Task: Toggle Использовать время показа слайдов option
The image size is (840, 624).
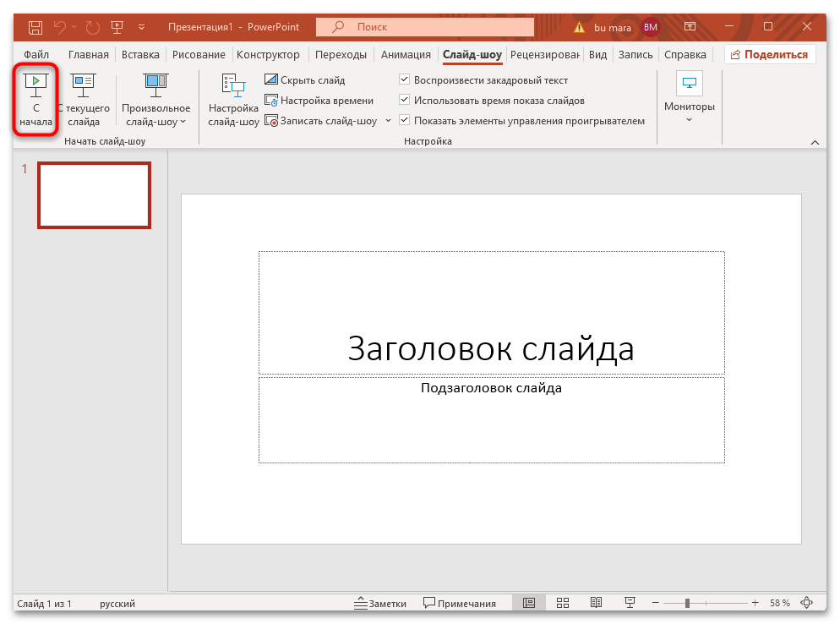Action: coord(404,100)
